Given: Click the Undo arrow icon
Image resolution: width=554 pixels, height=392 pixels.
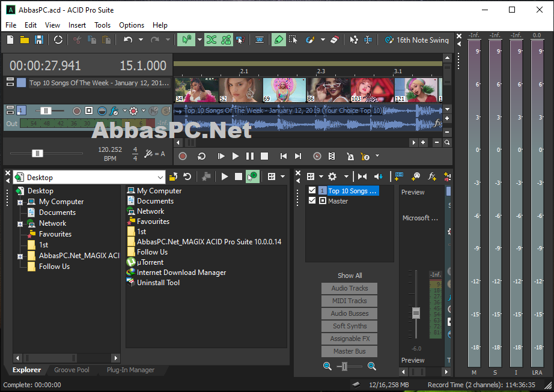Looking at the screenshot, I should click(128, 40).
